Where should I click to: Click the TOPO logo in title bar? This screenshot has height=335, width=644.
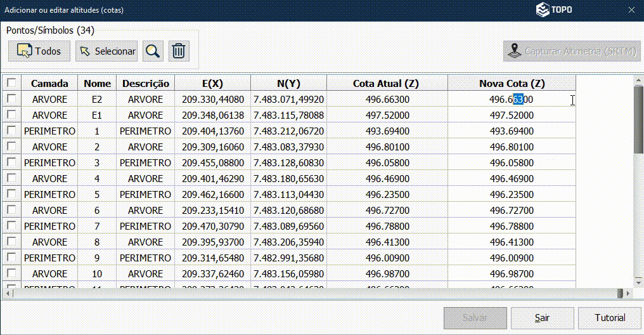tap(554, 10)
